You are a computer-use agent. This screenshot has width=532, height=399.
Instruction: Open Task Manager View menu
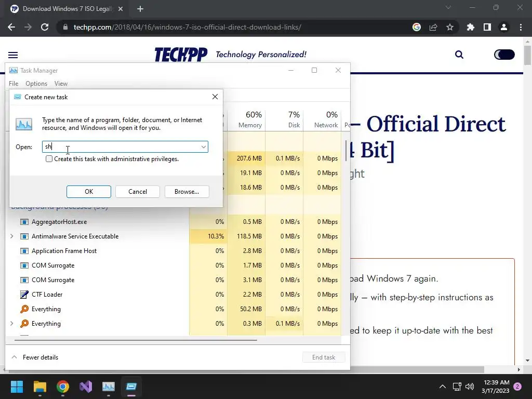coord(61,84)
